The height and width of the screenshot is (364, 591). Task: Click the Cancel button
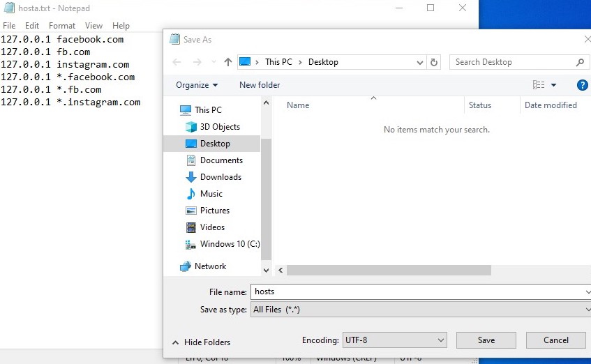click(x=556, y=340)
